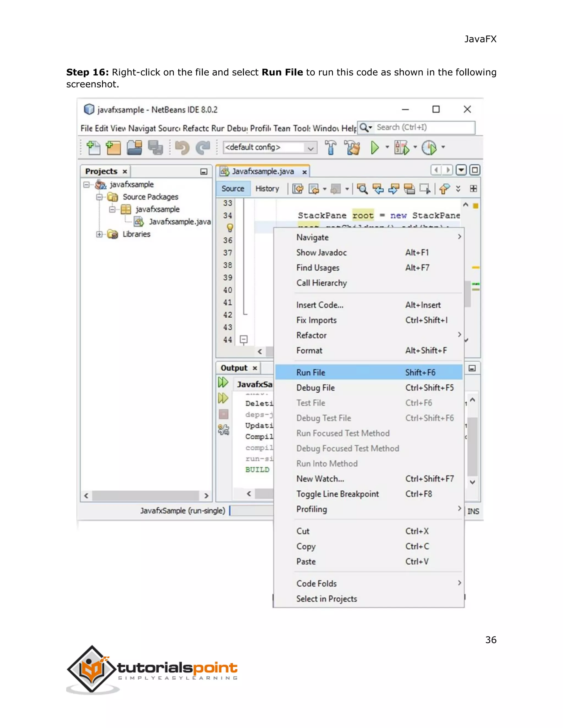This screenshot has height=728, width=563.
Task: Choose Select in Projects menu entry
Action: coord(369,599)
